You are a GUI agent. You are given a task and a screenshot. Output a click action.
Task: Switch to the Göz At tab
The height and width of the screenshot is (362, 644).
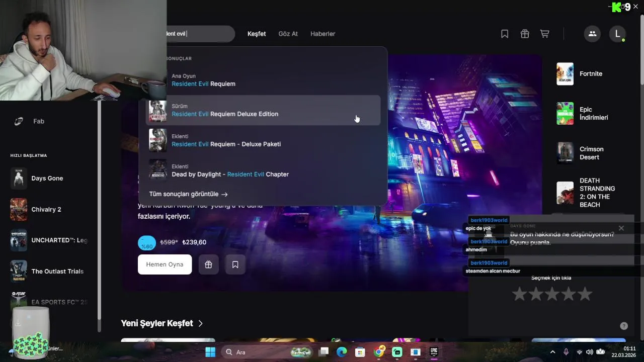click(288, 34)
